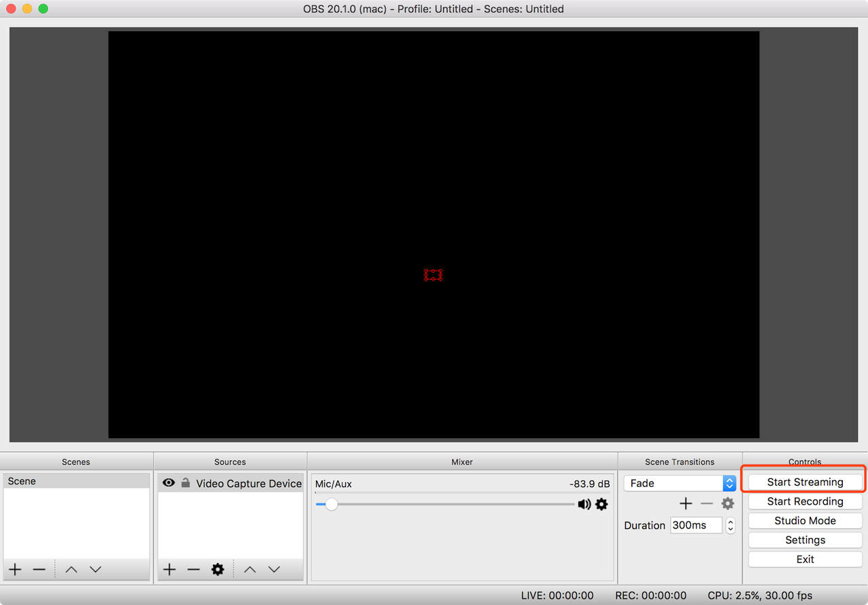Add a new scene with the plus icon

(x=15, y=569)
